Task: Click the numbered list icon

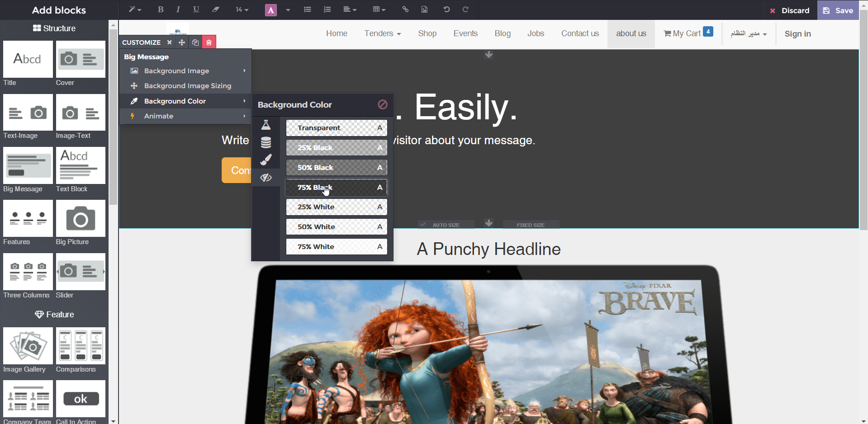Action: [x=327, y=9]
